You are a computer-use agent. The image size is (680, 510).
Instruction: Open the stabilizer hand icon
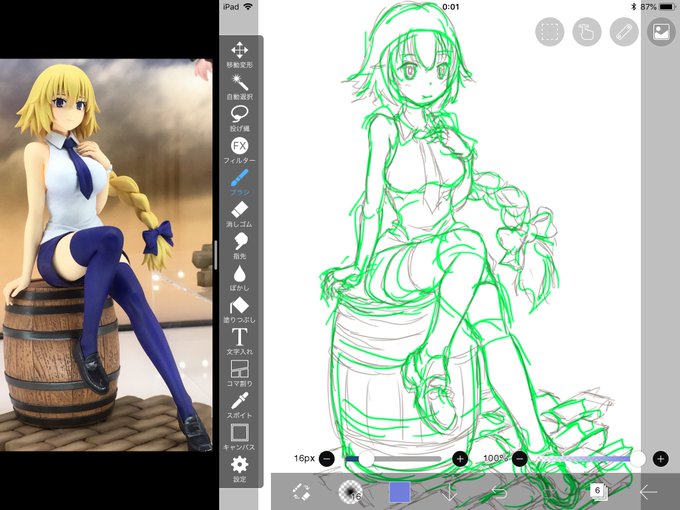(x=587, y=32)
